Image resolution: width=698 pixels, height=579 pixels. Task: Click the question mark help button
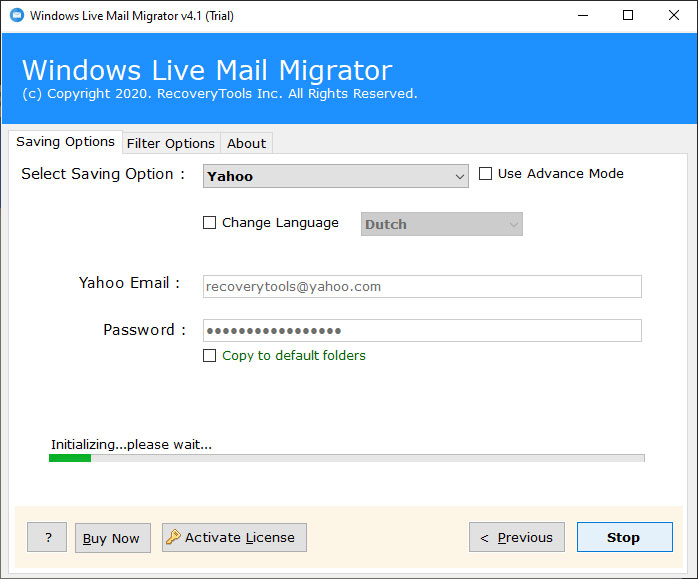[47, 537]
